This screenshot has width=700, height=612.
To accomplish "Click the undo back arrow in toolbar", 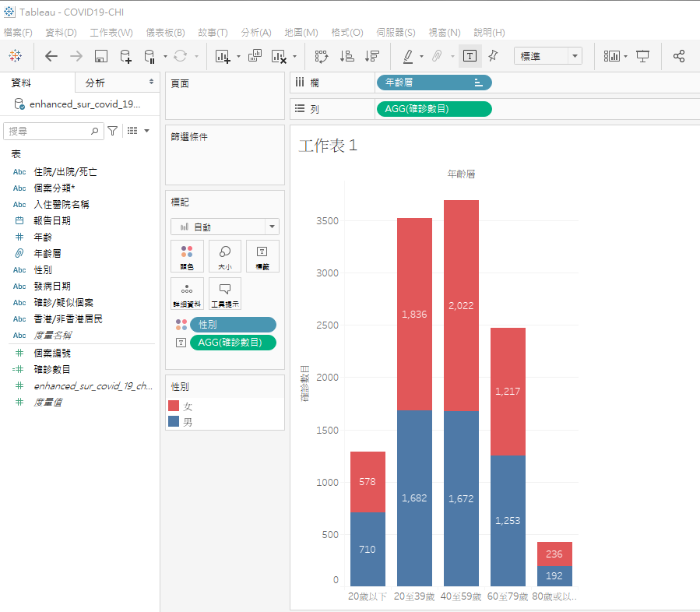I will pyautogui.click(x=51, y=56).
